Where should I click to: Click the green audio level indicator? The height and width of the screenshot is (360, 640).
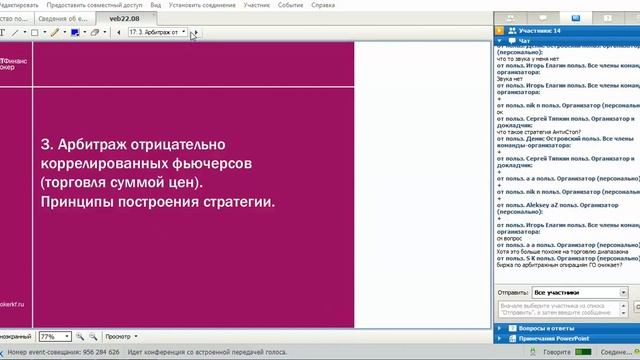583,351
